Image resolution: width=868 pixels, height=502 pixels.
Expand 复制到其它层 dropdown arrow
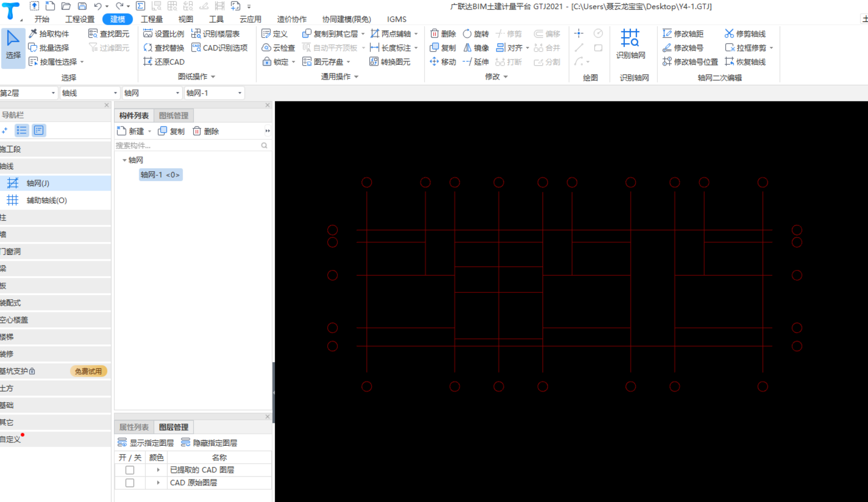pos(363,34)
